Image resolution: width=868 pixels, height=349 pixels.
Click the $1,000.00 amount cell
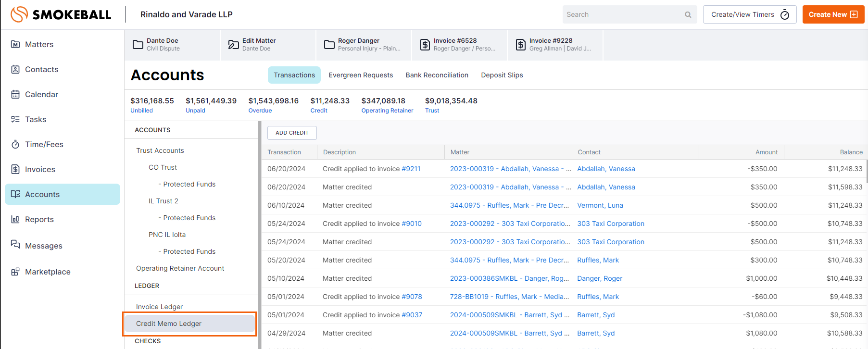pos(762,278)
